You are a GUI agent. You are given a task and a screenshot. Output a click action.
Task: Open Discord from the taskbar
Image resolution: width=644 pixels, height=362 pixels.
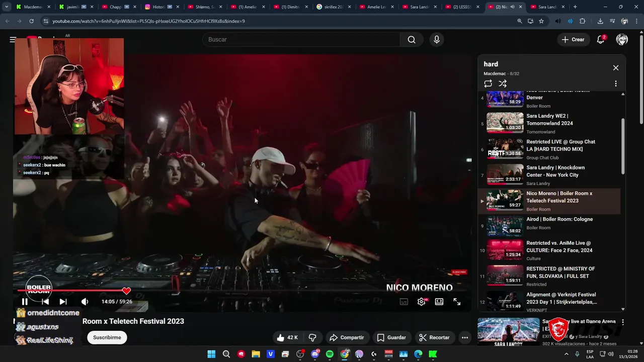315,354
